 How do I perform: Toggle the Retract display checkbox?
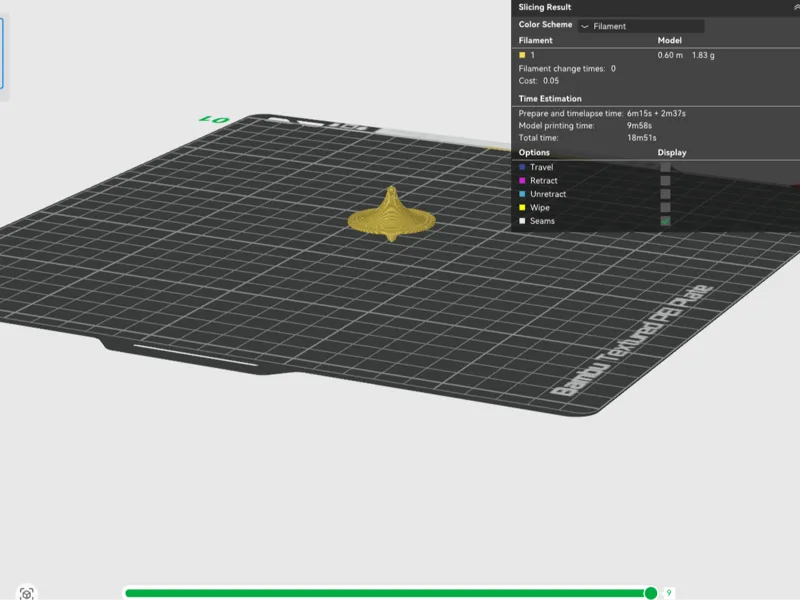coord(665,181)
